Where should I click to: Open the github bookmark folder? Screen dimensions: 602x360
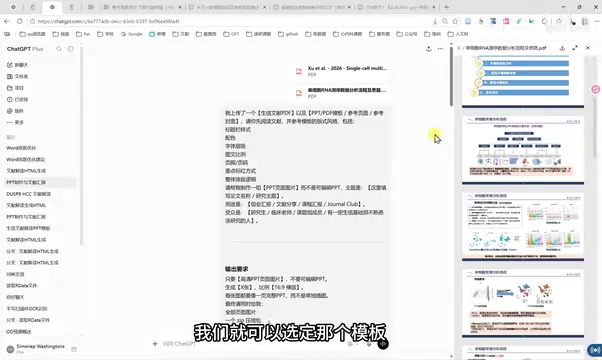(288, 34)
